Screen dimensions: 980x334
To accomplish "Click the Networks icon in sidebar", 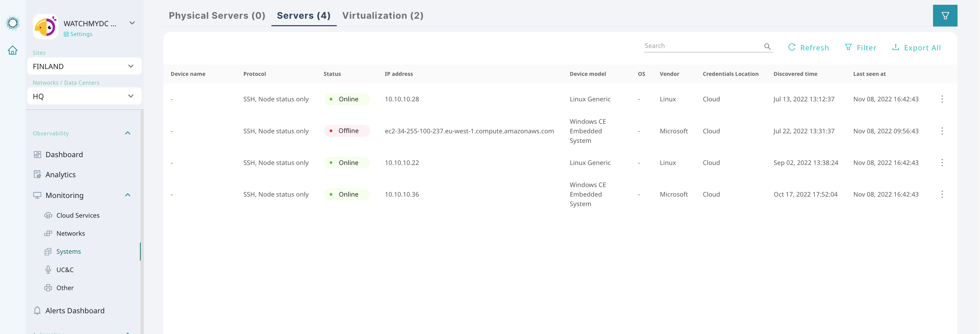I will click(48, 233).
